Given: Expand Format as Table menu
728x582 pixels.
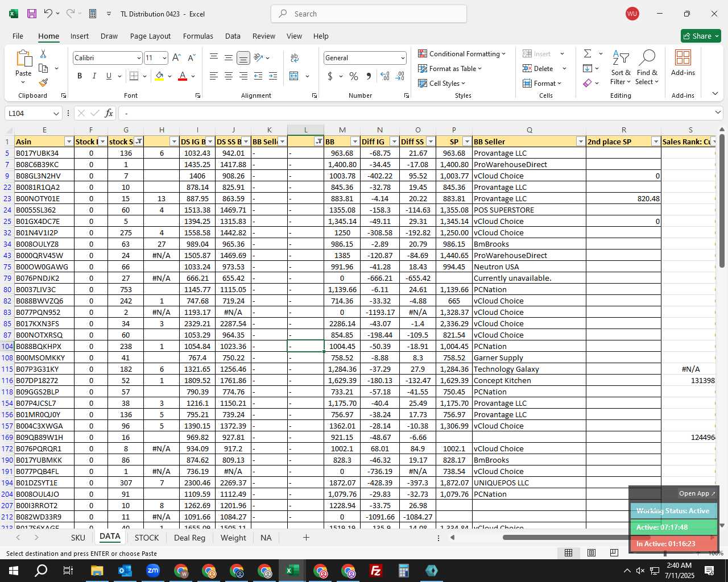Looking at the screenshot, I should [x=449, y=68].
